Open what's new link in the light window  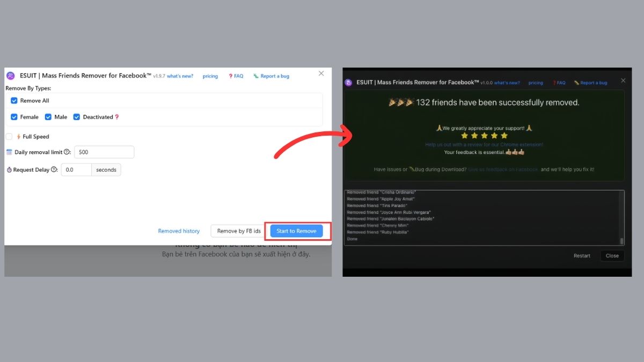coord(180,76)
